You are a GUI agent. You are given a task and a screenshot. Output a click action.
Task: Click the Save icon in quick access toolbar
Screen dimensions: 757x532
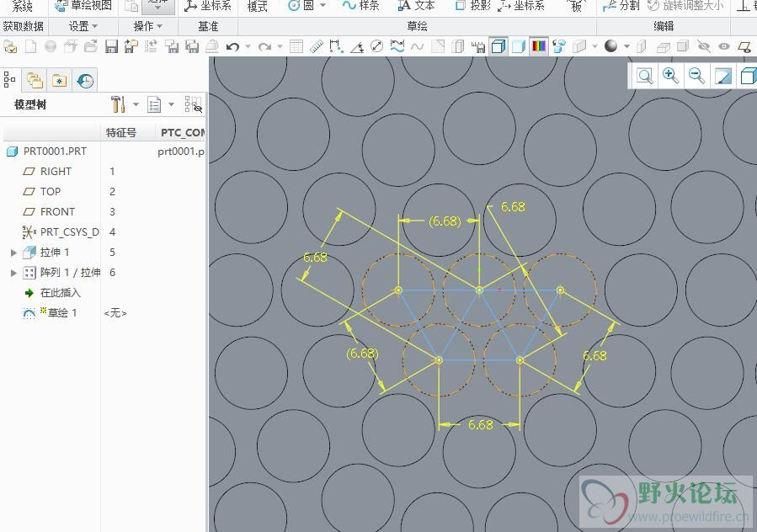111,47
